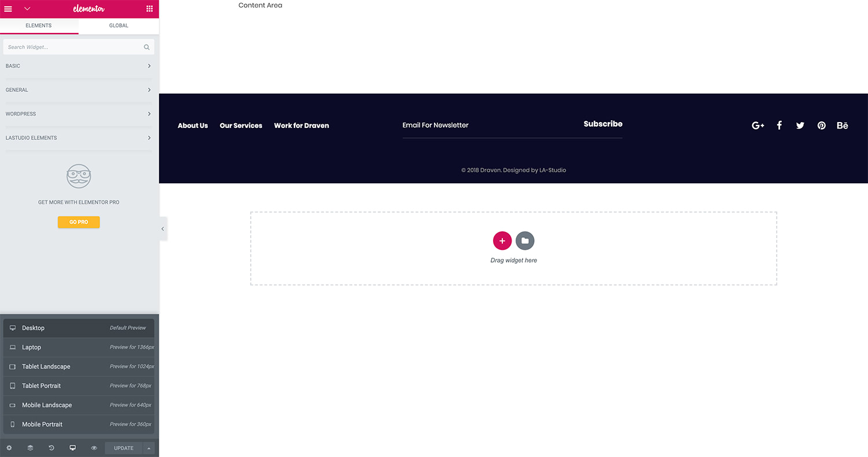Expand the LaStudio Elements category
The image size is (868, 457).
click(x=79, y=138)
